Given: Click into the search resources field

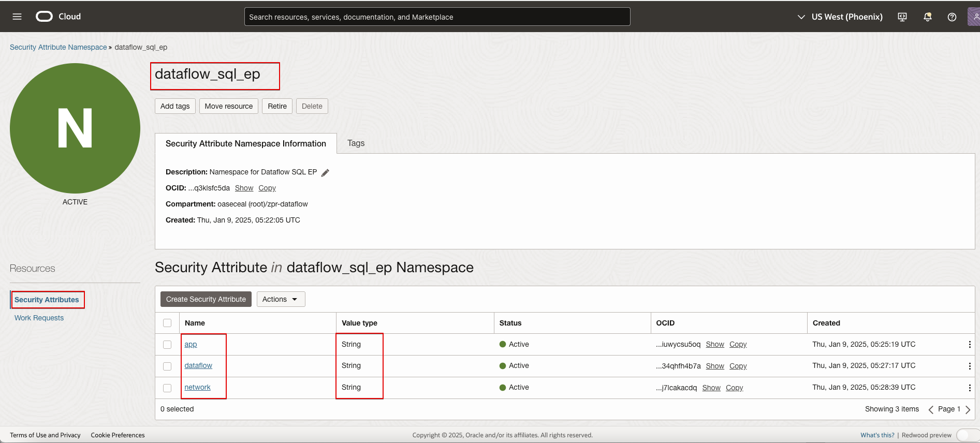Looking at the screenshot, I should tap(437, 17).
